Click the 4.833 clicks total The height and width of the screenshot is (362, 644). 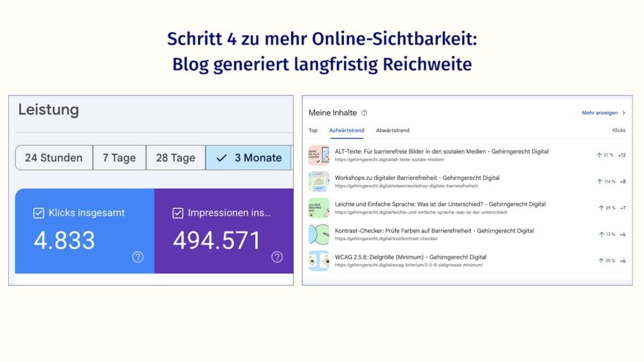64,241
